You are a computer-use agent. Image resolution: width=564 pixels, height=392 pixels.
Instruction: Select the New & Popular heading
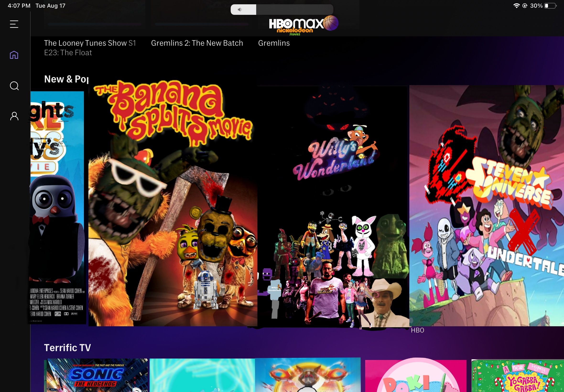click(x=66, y=79)
